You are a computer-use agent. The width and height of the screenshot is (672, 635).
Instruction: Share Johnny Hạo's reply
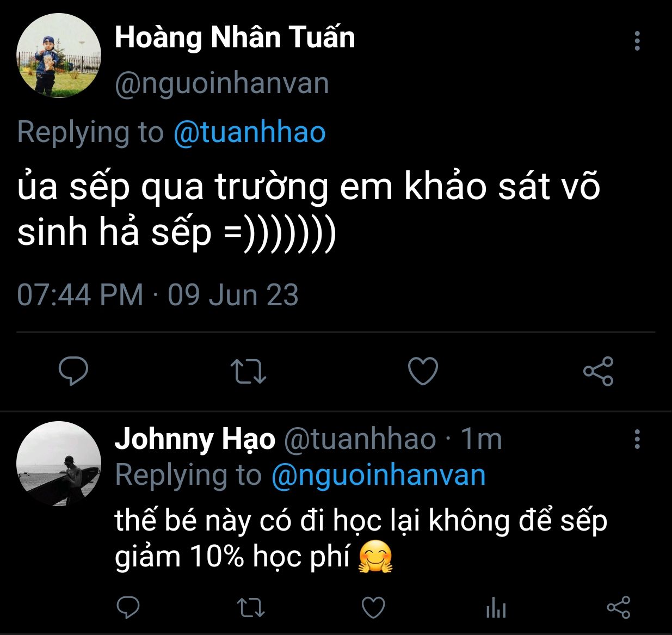[618, 607]
